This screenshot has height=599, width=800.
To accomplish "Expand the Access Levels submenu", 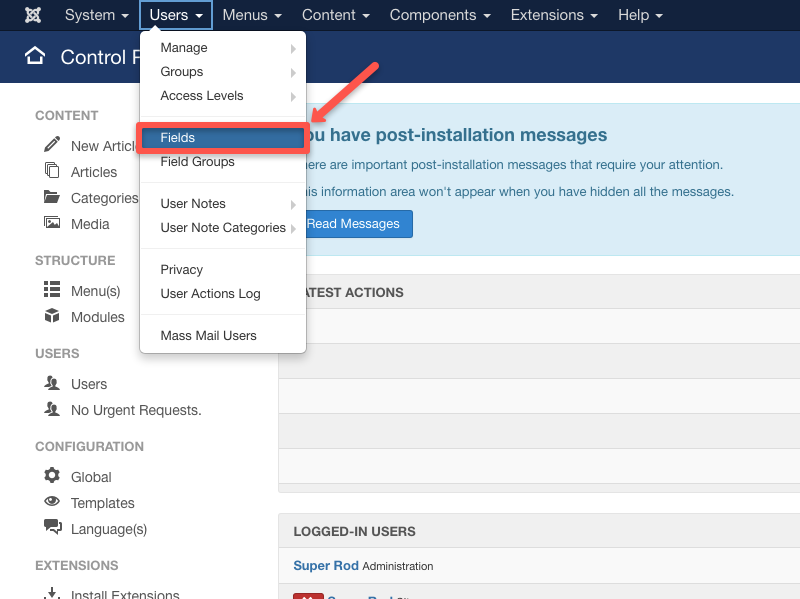I will [294, 95].
